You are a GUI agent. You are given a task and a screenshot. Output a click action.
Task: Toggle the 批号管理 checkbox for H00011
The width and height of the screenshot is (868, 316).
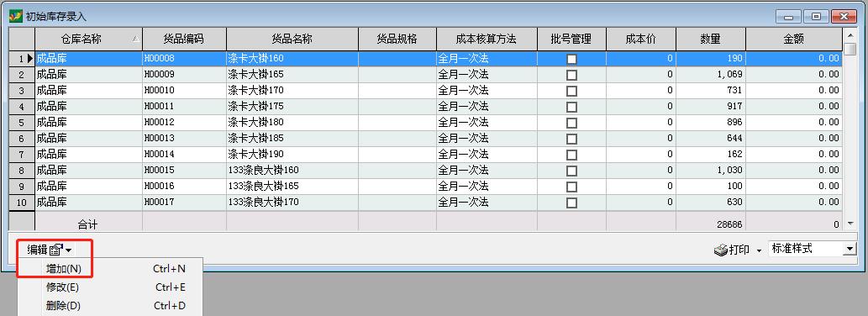(x=572, y=107)
